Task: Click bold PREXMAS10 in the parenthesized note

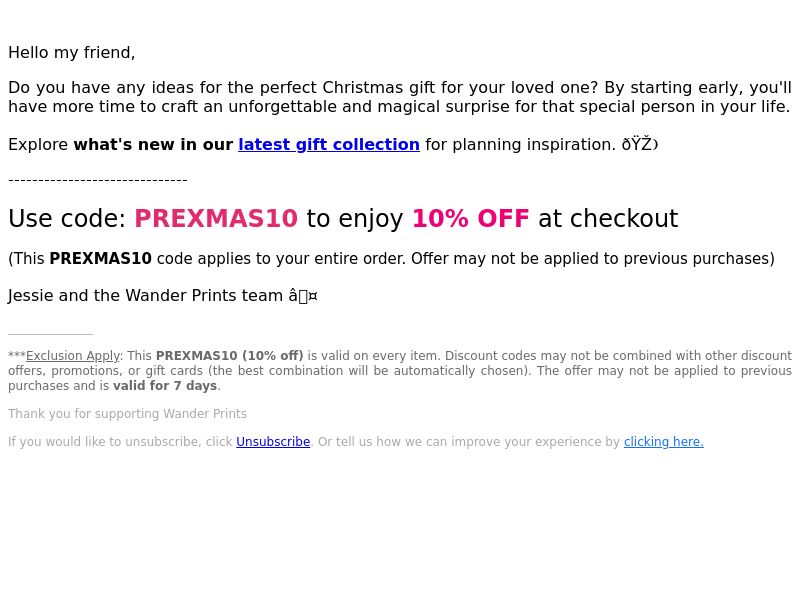Action: (x=101, y=259)
